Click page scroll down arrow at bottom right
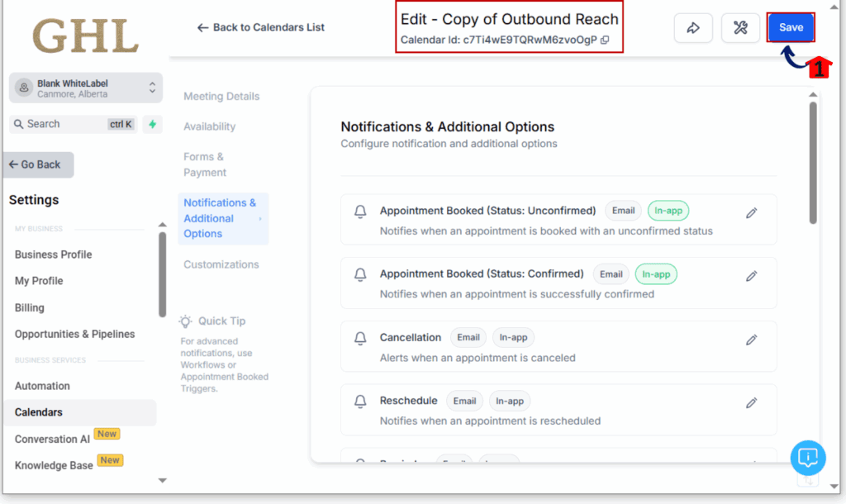The height and width of the screenshot is (504, 846). pos(834,486)
